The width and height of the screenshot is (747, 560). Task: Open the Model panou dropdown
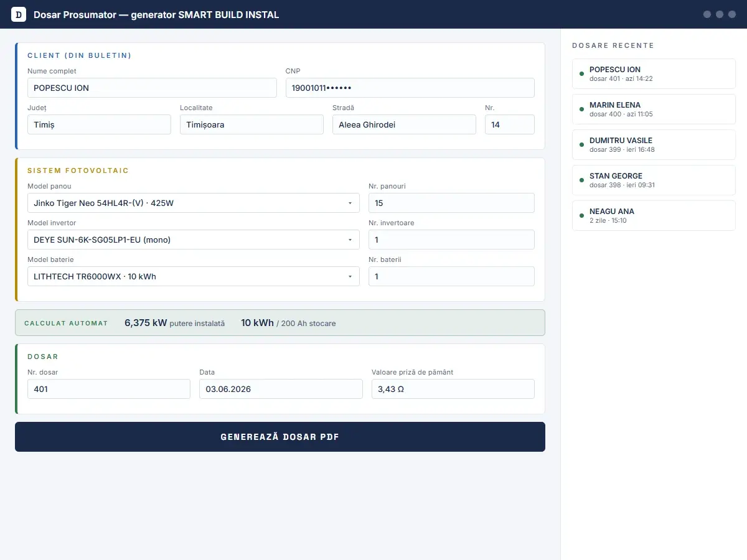tap(194, 203)
